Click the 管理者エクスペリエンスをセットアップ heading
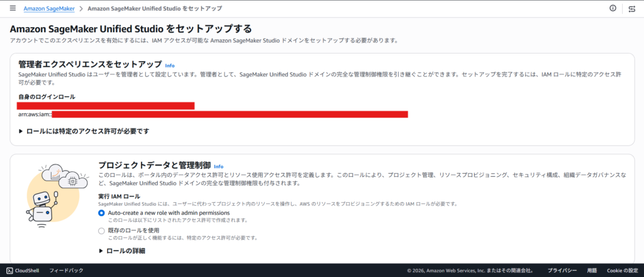 coord(91,64)
